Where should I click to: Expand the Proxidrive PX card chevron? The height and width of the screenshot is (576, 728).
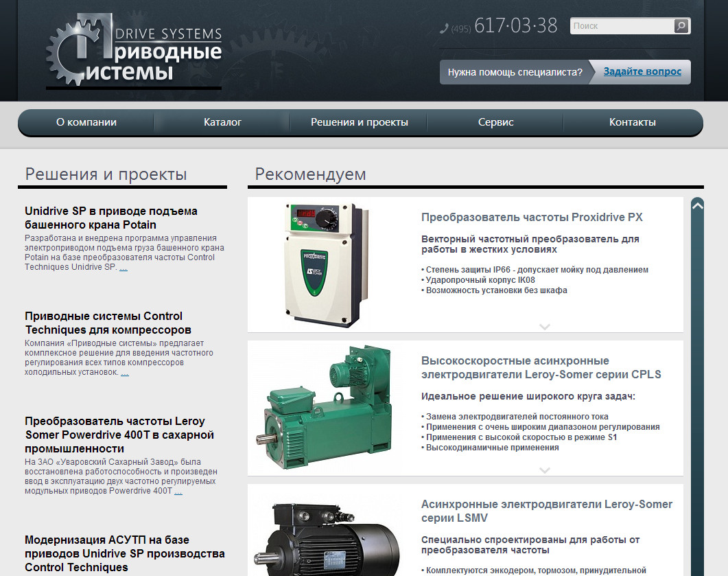[x=545, y=326]
